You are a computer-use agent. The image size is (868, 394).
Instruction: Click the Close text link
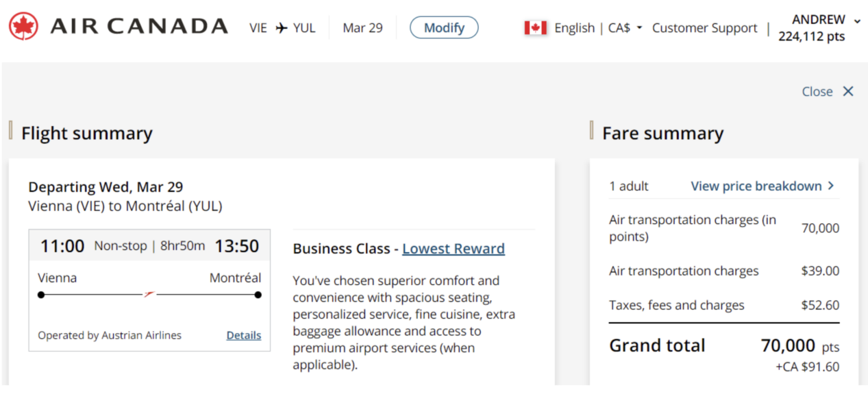[x=817, y=91]
